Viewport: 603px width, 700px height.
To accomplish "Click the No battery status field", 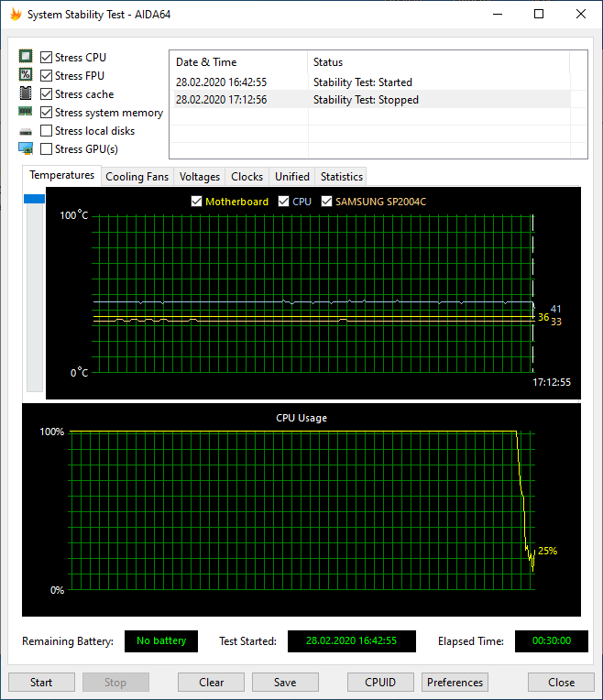I will pyautogui.click(x=161, y=641).
